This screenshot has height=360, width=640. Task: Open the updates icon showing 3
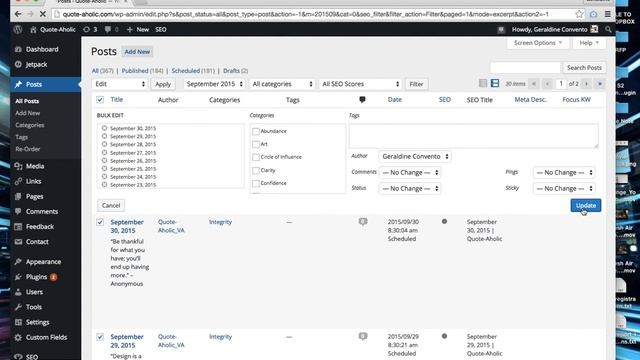(x=86, y=29)
